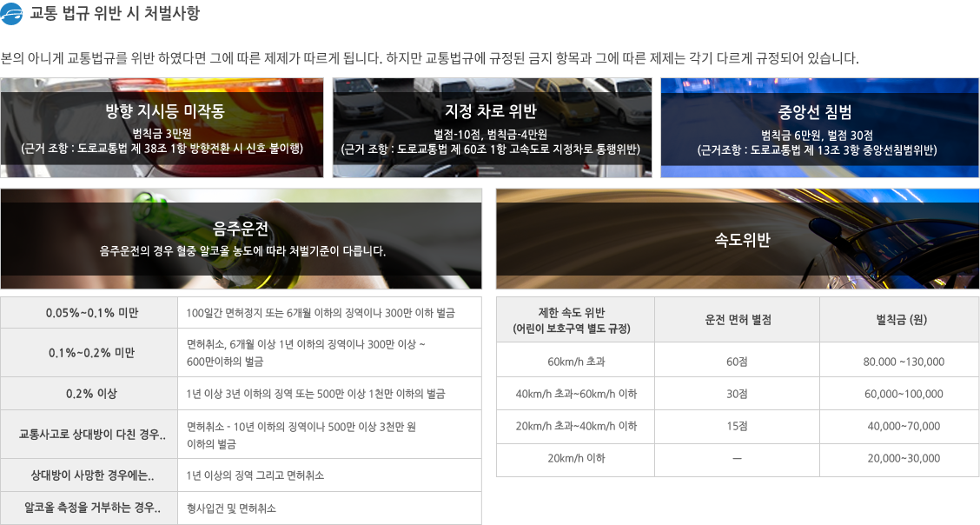Click the blue car icon beside the title
Image resolution: width=980 pixels, height=525 pixels.
(x=13, y=14)
